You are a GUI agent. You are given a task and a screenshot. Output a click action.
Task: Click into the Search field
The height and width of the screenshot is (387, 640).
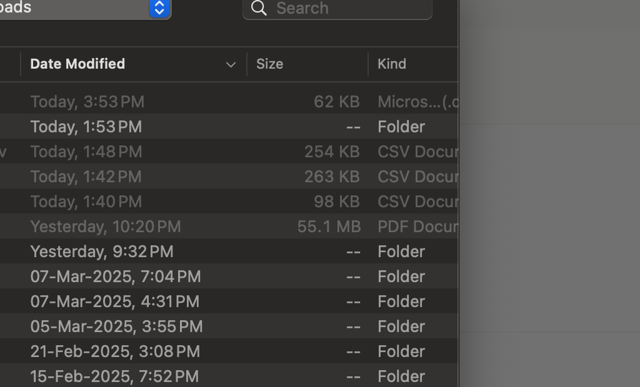(337, 8)
